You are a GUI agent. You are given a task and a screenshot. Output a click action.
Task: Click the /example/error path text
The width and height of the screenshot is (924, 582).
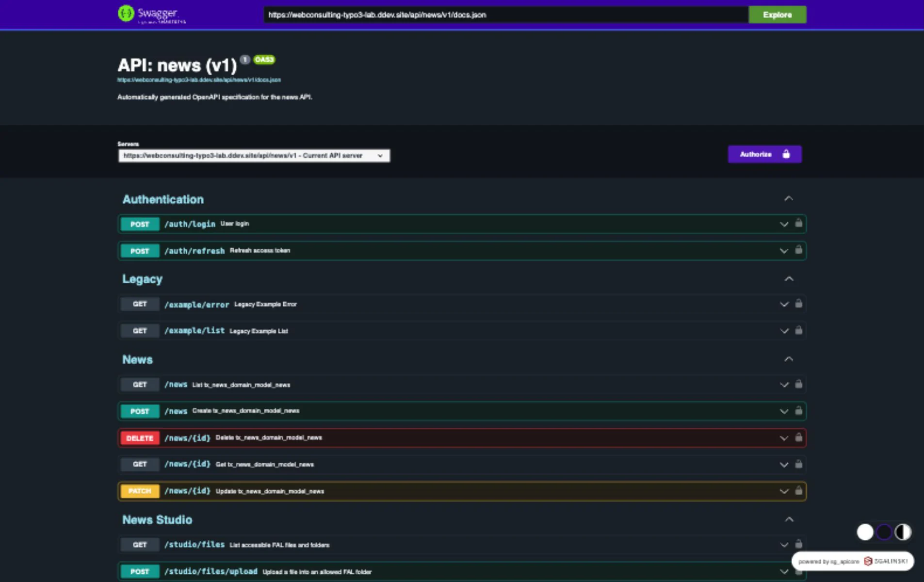point(197,305)
